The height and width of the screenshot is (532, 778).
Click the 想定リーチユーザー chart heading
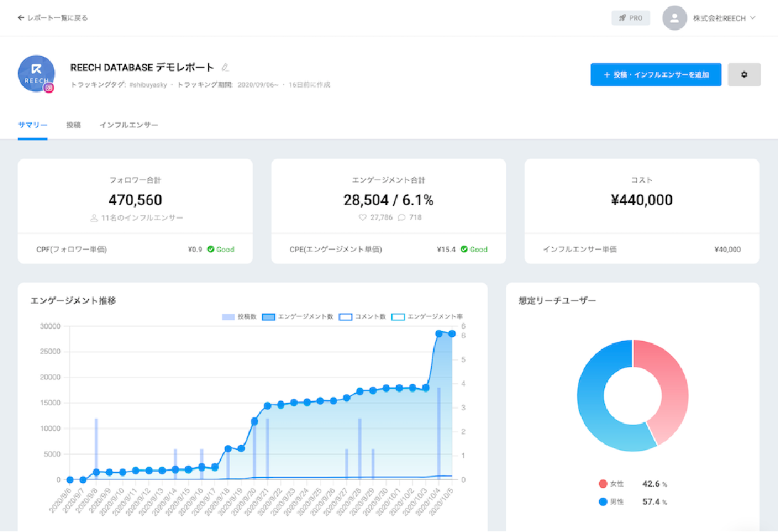557,301
